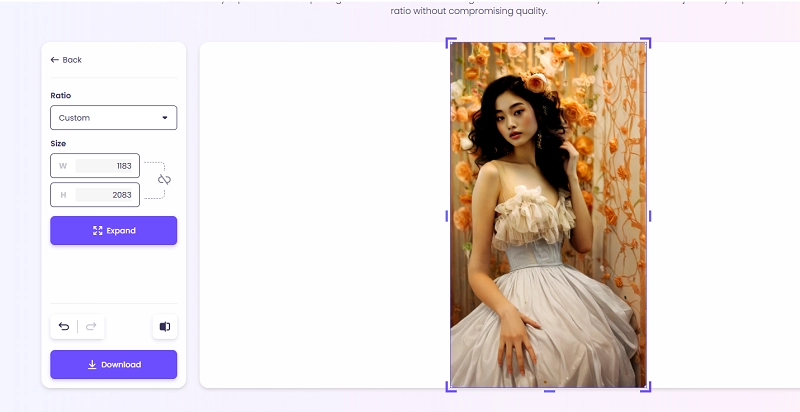Go back using the Back arrow

coord(66,60)
